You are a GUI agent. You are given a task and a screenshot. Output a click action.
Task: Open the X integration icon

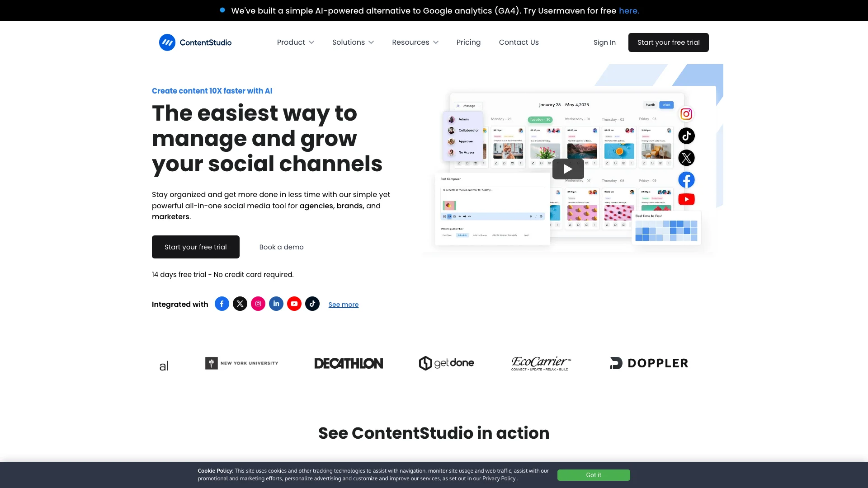[240, 304]
